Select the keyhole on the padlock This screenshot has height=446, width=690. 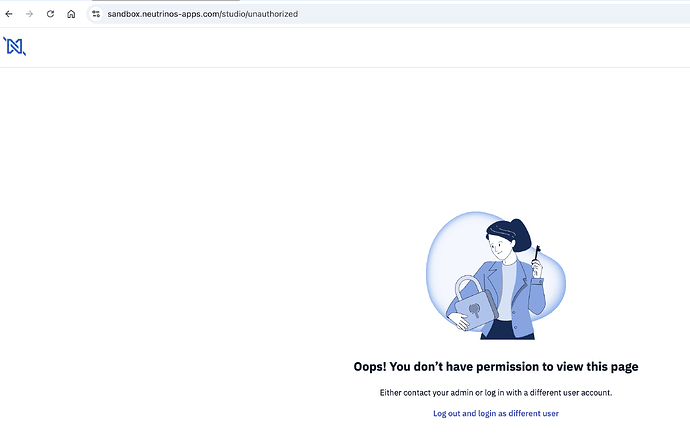point(474,311)
